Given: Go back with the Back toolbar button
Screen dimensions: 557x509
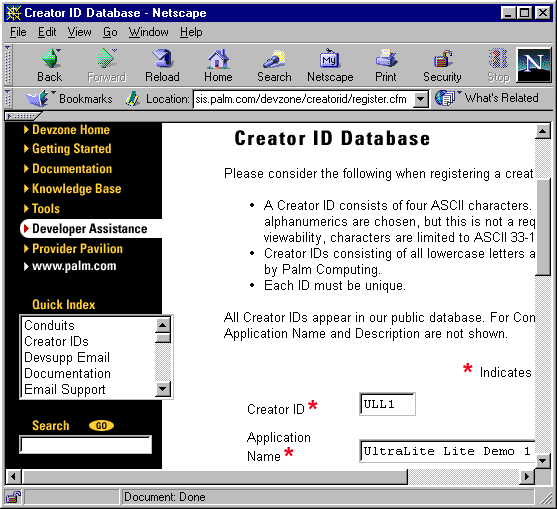Looking at the screenshot, I should point(50,66).
